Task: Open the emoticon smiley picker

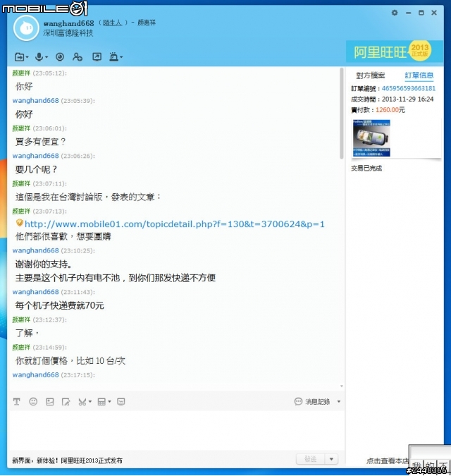Action: click(33, 402)
